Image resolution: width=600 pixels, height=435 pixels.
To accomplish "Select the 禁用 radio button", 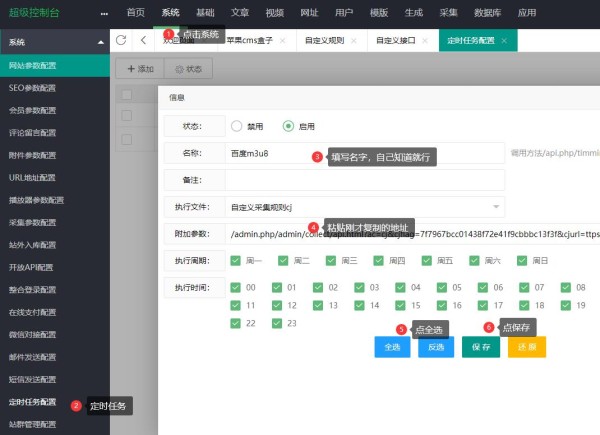I will [x=236, y=126].
